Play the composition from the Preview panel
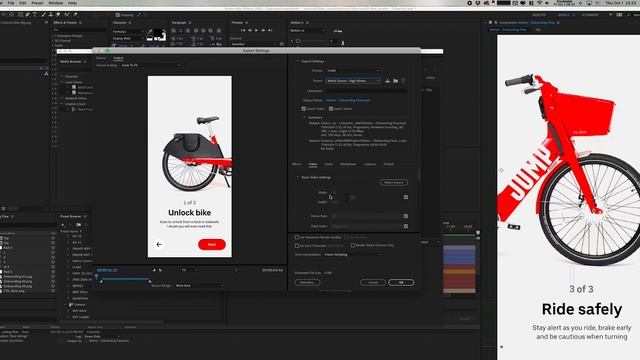Screen dimensions: 640x360 tap(256, 30)
